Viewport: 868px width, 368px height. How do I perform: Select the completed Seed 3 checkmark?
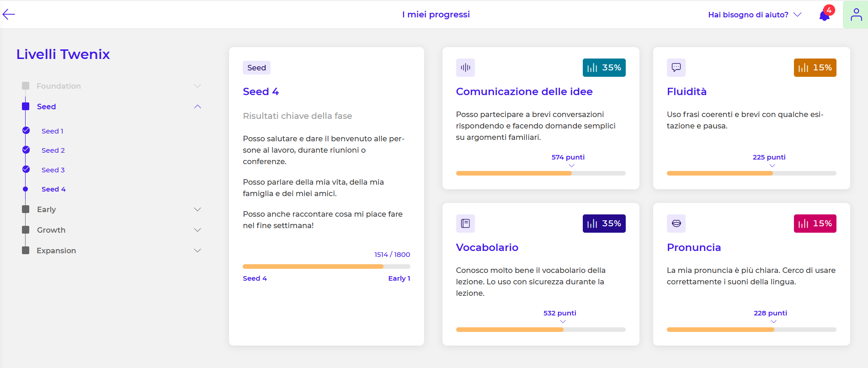point(26,170)
